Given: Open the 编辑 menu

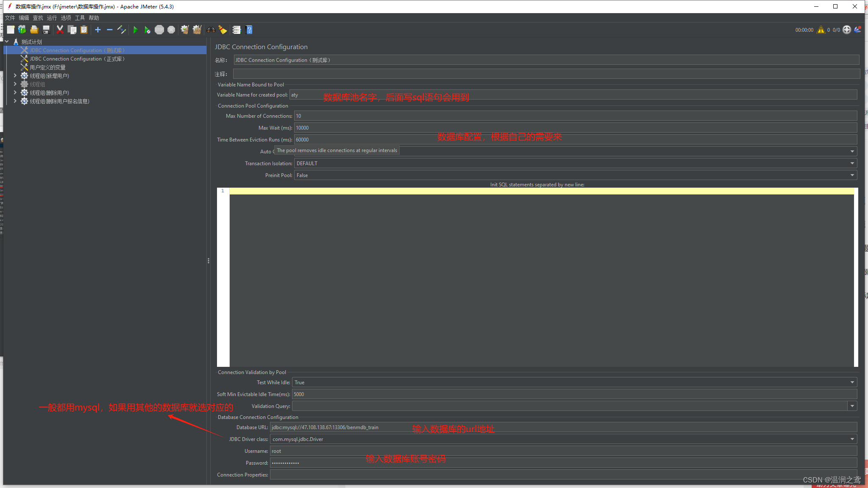Looking at the screenshot, I should coord(24,18).
